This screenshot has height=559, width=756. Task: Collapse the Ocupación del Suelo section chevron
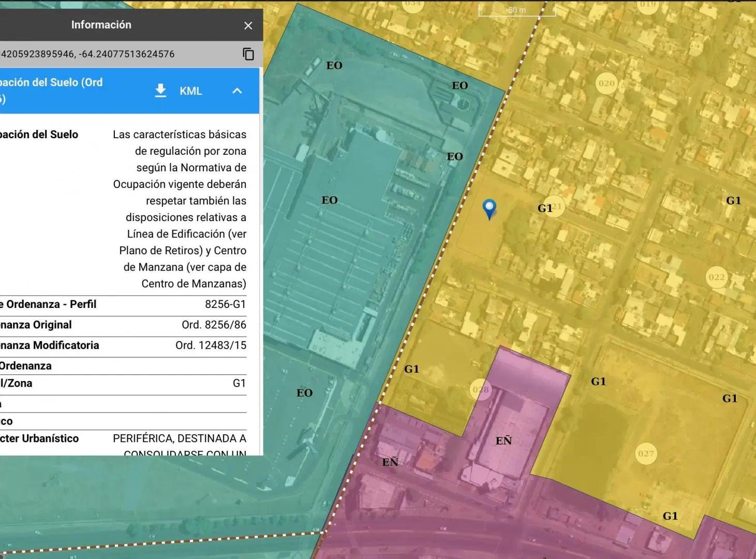coord(237,91)
